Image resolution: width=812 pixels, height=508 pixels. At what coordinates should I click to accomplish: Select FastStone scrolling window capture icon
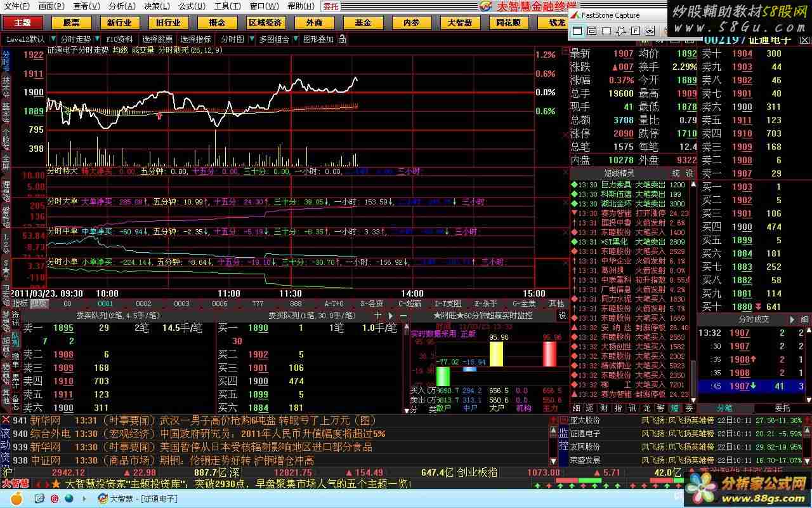(650, 30)
